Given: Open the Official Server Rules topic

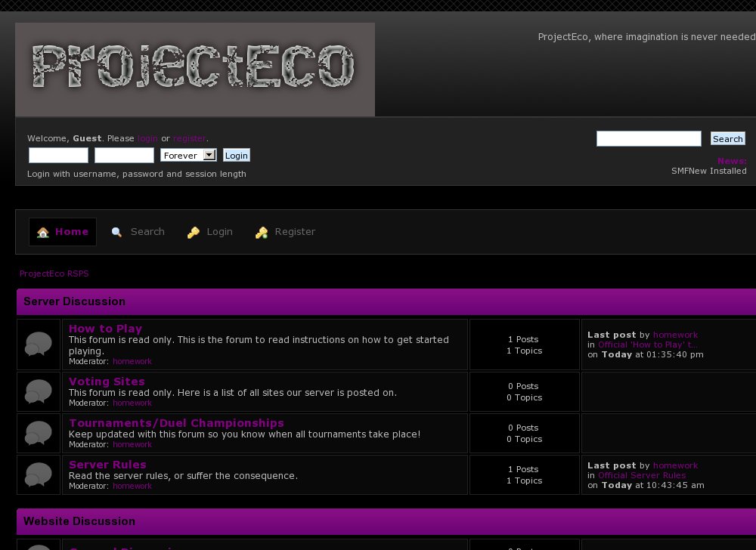Looking at the screenshot, I should pyautogui.click(x=642, y=475).
